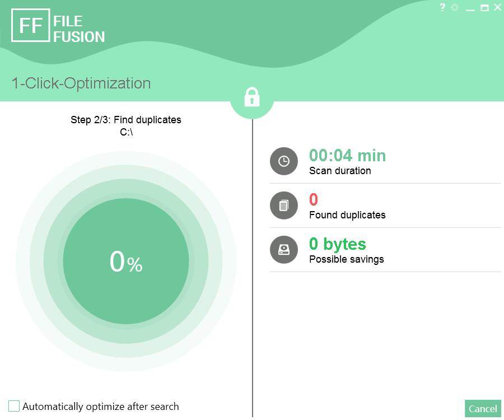Screen dimensions: 504x420
Task: Click the C:\ scan path label
Action: (126, 132)
